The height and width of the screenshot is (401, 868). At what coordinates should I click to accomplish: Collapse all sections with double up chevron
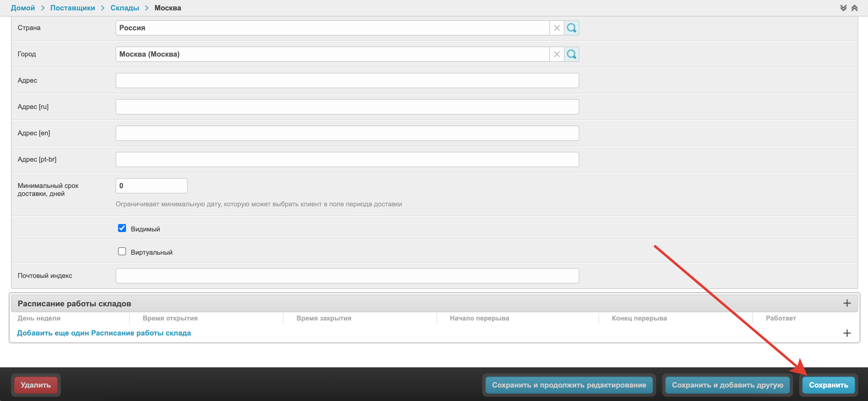[855, 8]
